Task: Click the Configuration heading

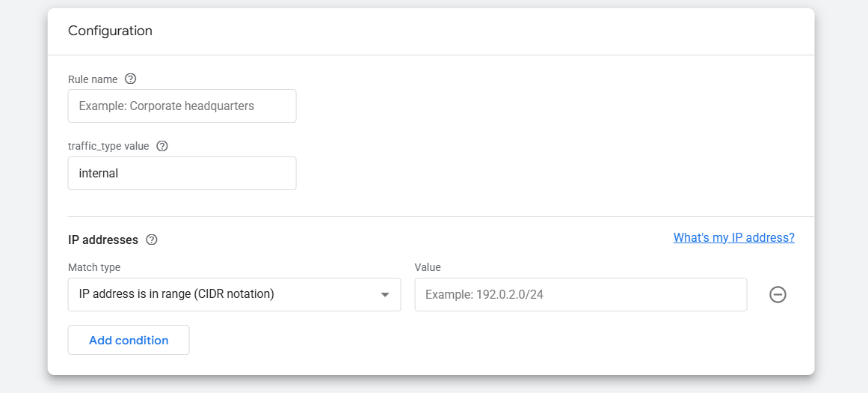Action: click(110, 31)
